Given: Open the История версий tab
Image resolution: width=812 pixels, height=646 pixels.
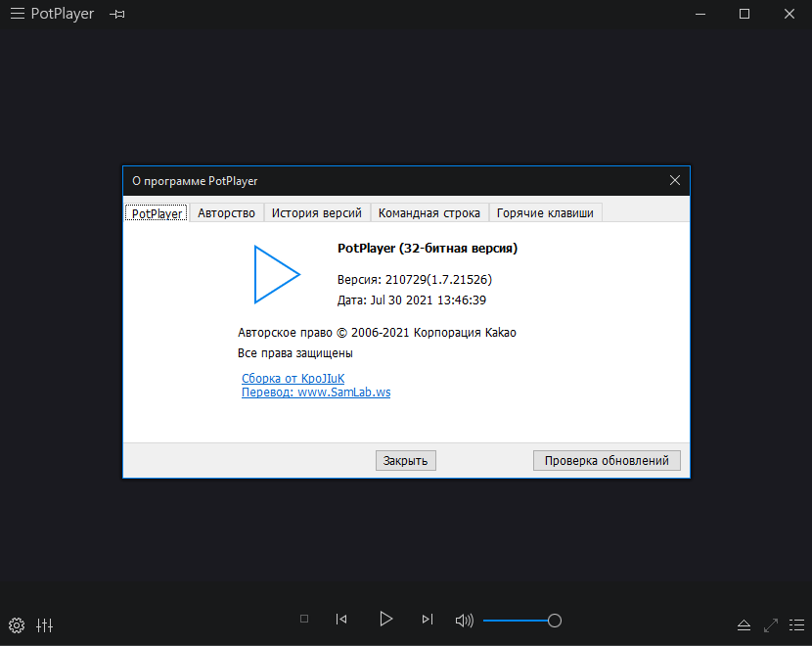Looking at the screenshot, I should point(317,213).
